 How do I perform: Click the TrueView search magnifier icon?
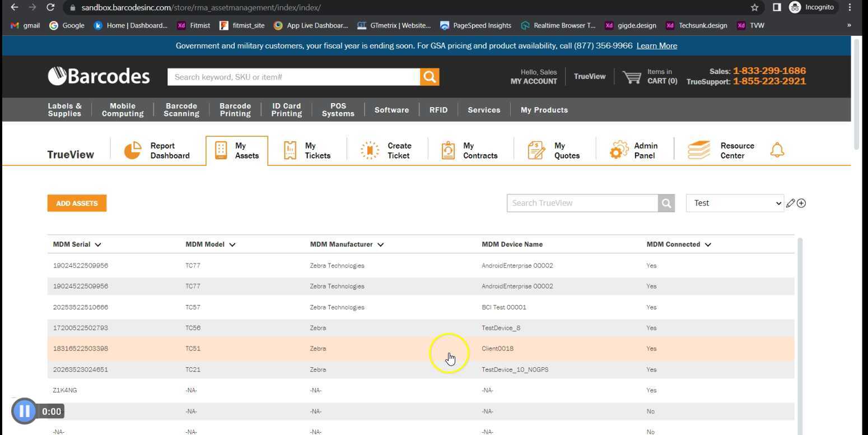[666, 203]
